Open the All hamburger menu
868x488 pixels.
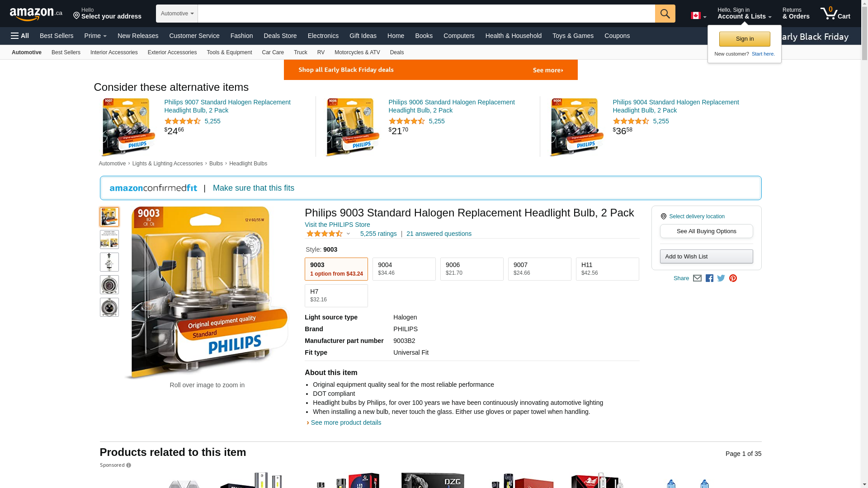click(20, 36)
